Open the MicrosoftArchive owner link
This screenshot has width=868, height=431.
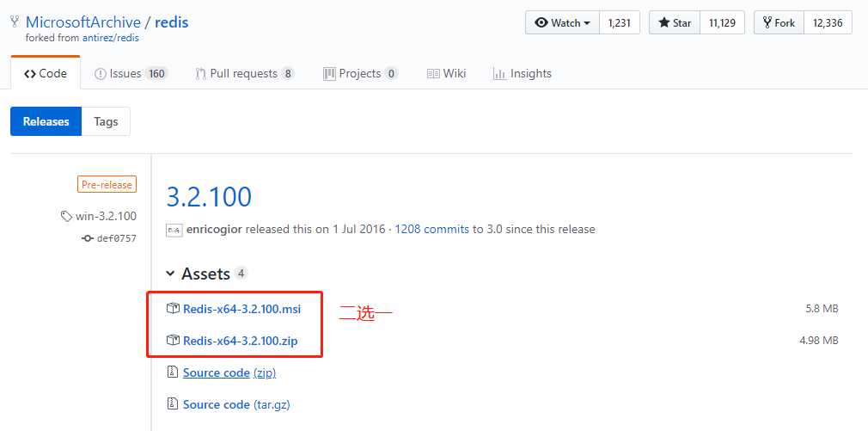pos(83,22)
